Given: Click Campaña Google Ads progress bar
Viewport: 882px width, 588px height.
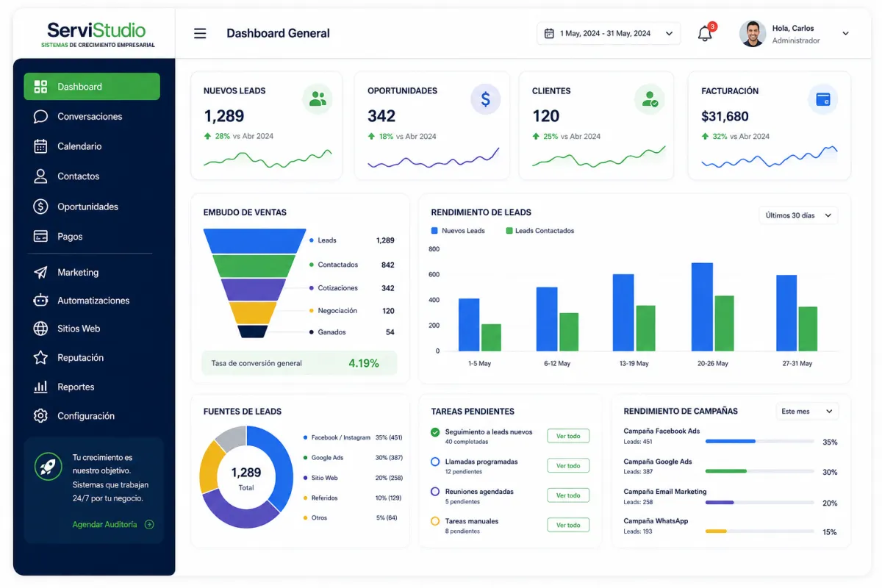Looking at the screenshot, I should pyautogui.click(x=759, y=471).
